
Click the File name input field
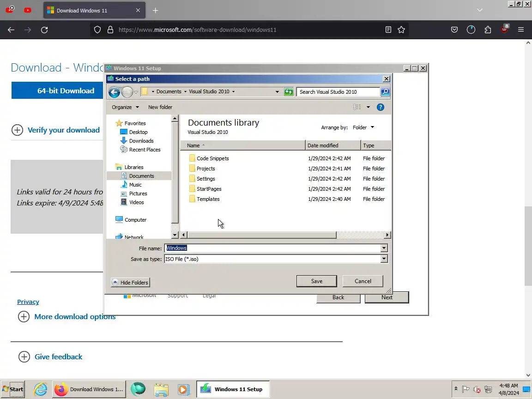pos(272,248)
